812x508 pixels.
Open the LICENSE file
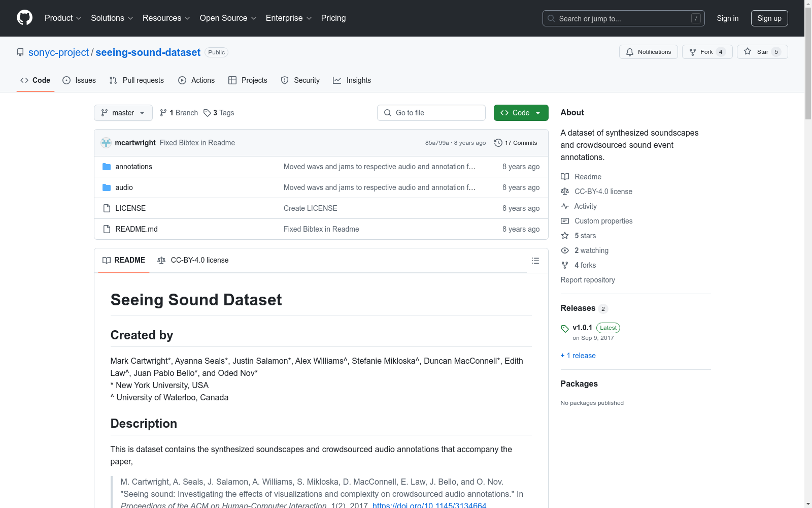click(130, 208)
